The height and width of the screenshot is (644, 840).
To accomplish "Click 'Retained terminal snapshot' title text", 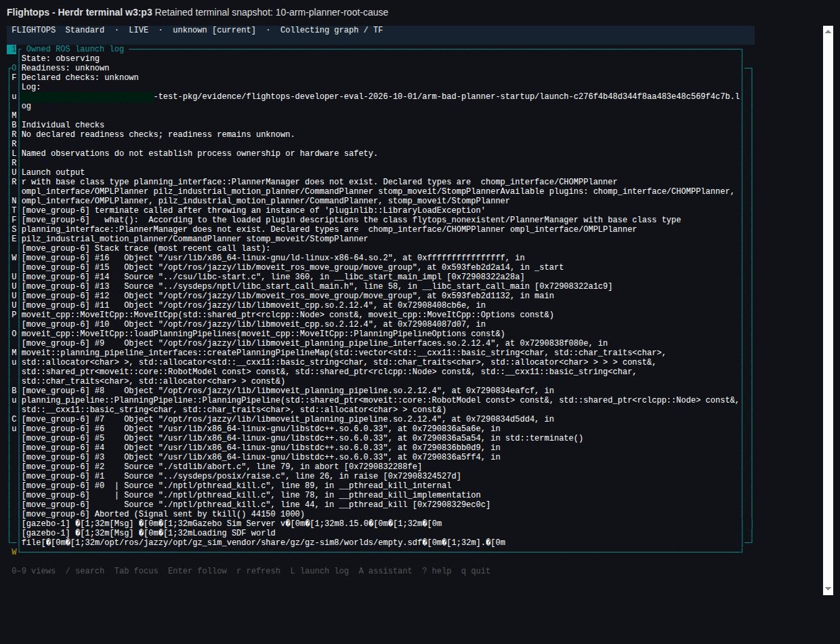I will click(x=272, y=12).
